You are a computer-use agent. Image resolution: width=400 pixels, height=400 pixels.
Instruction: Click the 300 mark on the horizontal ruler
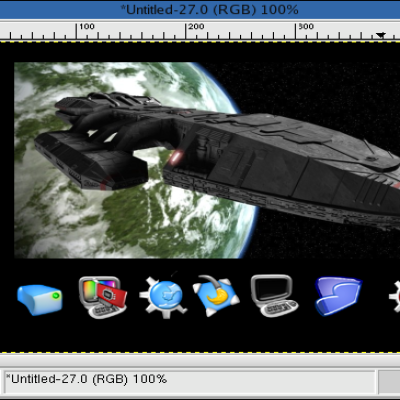tap(306, 26)
